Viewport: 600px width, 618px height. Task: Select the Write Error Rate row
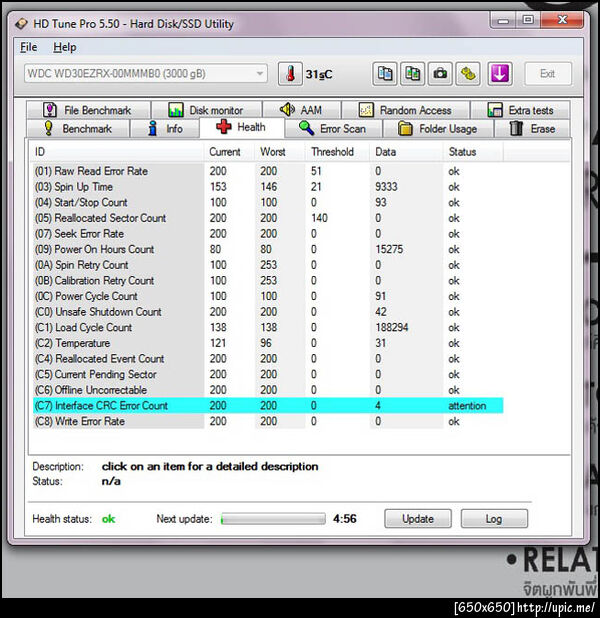pyautogui.click(x=268, y=421)
